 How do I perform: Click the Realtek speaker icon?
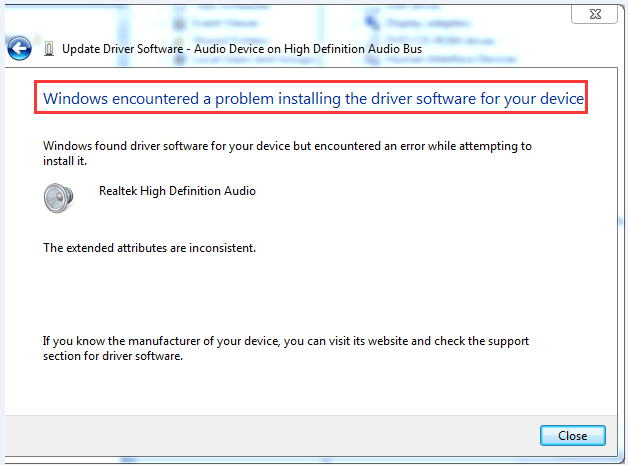[x=59, y=197]
